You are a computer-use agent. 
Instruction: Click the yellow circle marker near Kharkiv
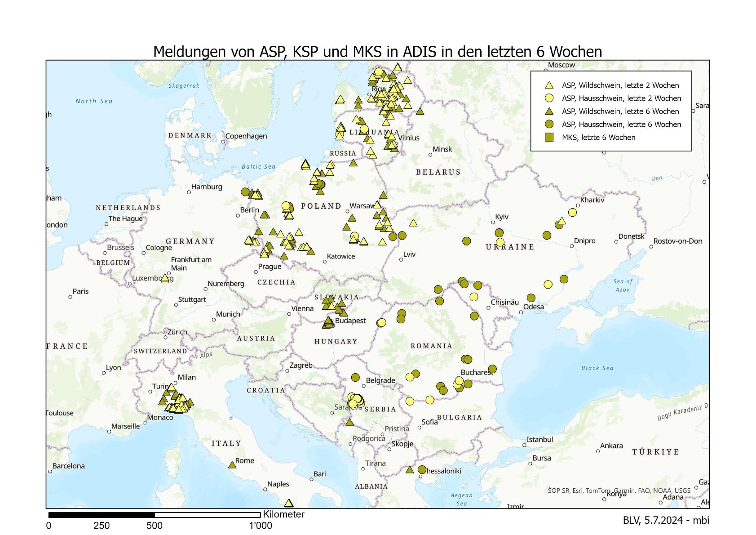coord(572,212)
